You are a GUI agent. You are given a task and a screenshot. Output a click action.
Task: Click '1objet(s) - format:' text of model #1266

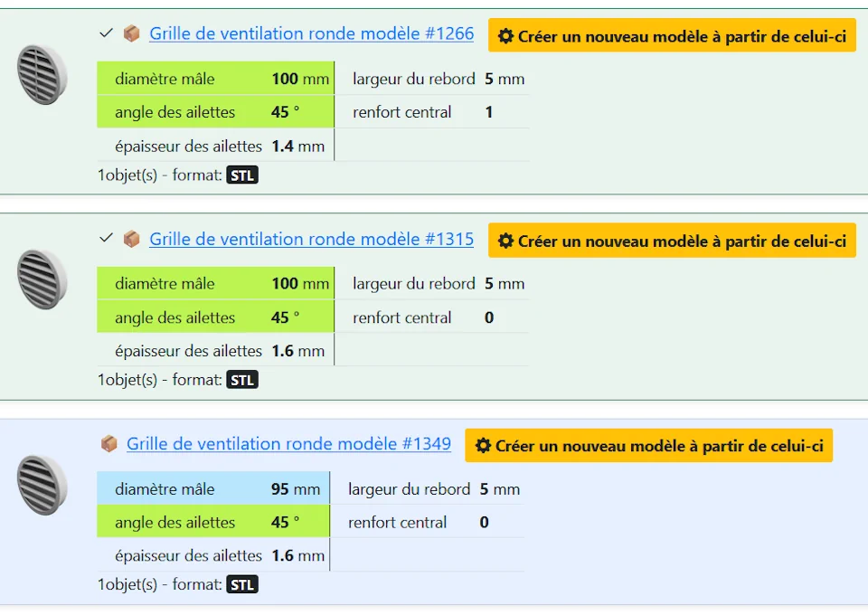[x=160, y=175]
